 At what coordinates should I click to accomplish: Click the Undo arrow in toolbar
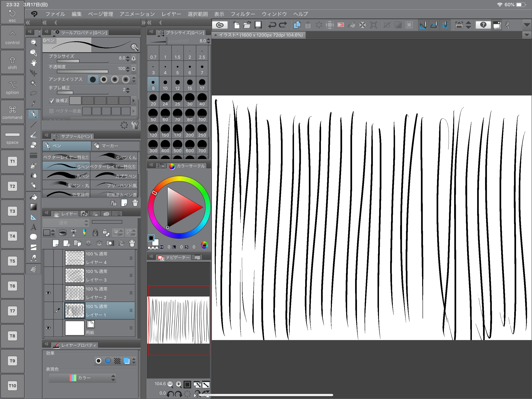[272, 25]
